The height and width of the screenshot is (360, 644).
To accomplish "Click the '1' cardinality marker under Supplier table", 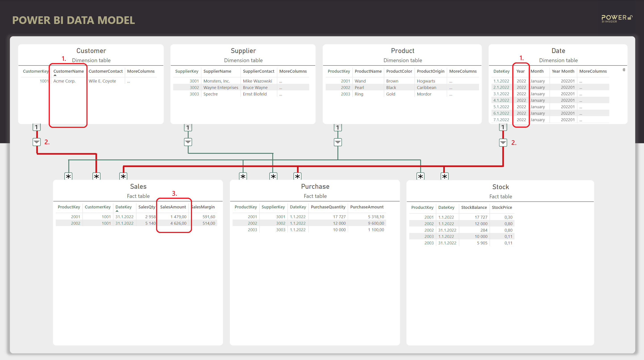I will (x=188, y=128).
